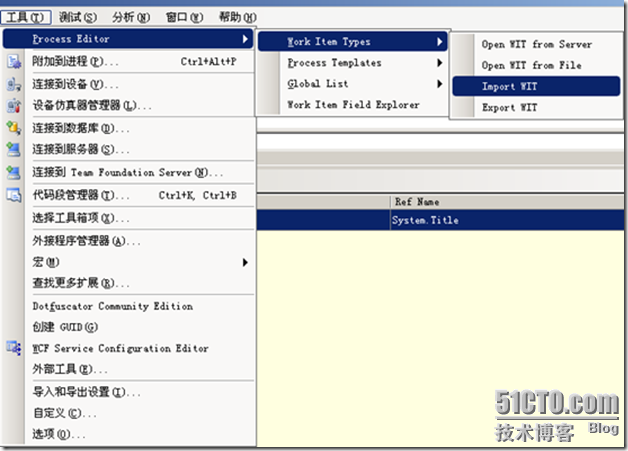Open WCF Service Configuration Editor entry
628x451 pixels.
click(x=128, y=348)
